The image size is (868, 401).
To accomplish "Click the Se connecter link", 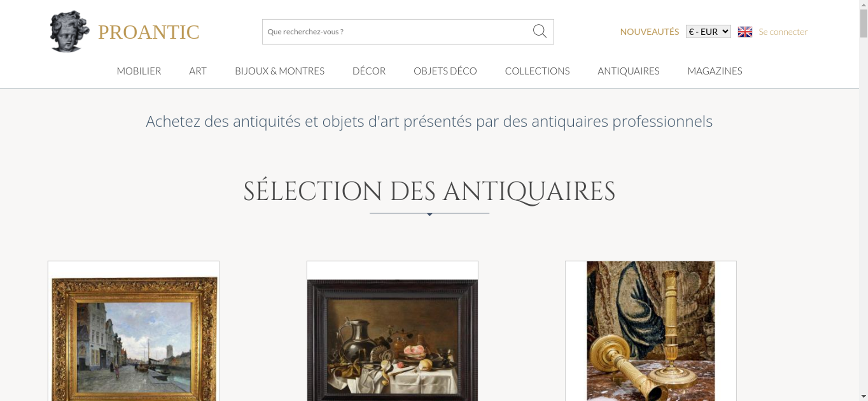I will pos(783,32).
